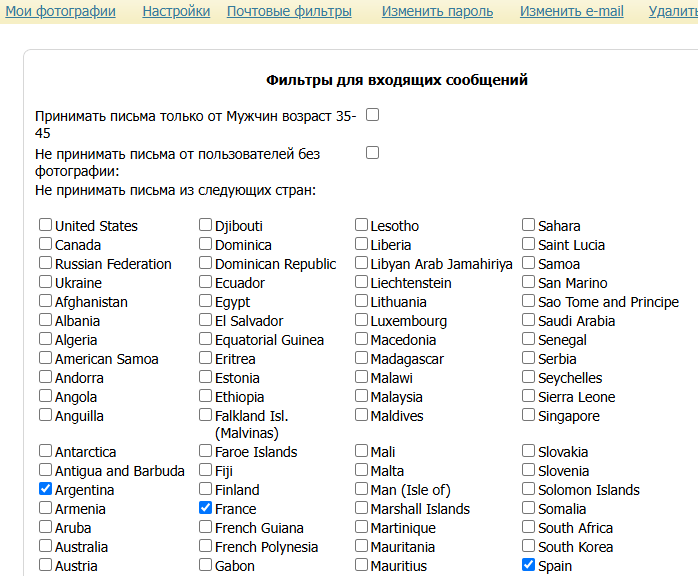The width and height of the screenshot is (698, 576).
Task: Open Изменить e-mail link
Action: (x=571, y=12)
